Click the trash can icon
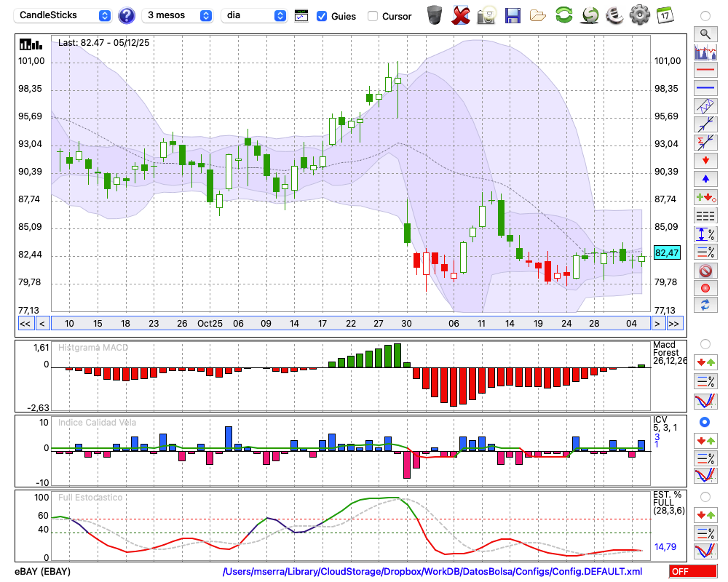The image size is (728, 582). click(x=435, y=15)
